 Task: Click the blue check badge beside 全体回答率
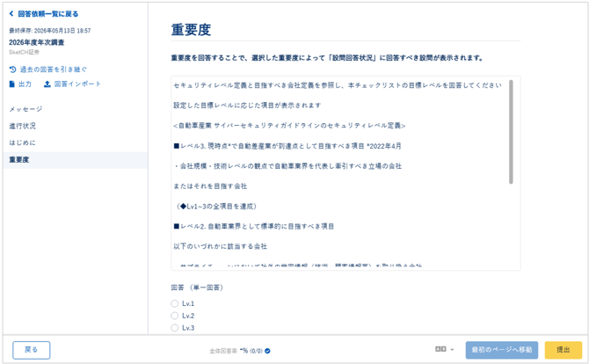point(267,351)
